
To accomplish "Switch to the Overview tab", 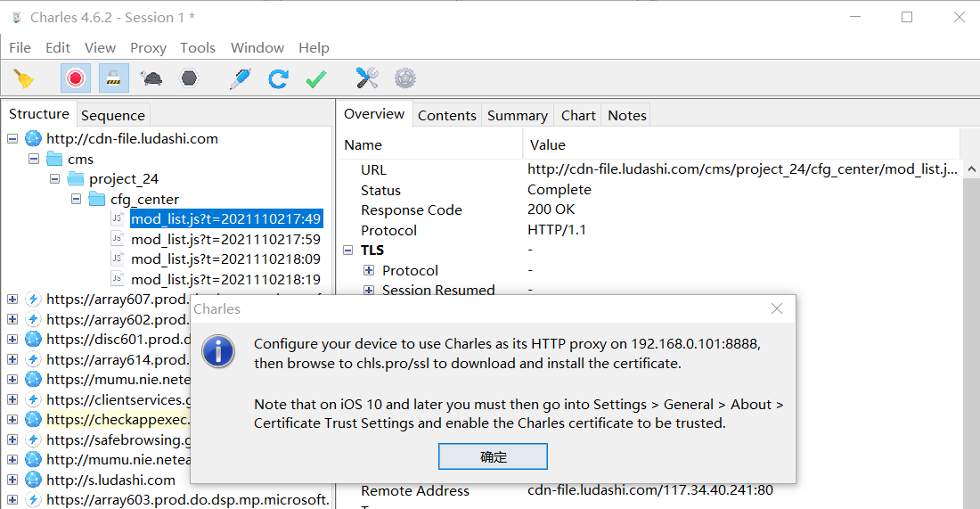I will click(x=374, y=114).
